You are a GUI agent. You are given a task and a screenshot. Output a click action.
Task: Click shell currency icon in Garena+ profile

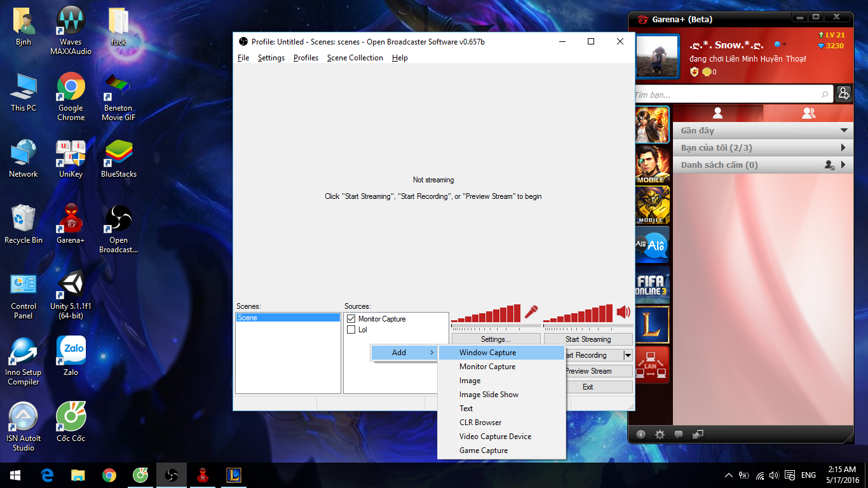click(x=707, y=72)
